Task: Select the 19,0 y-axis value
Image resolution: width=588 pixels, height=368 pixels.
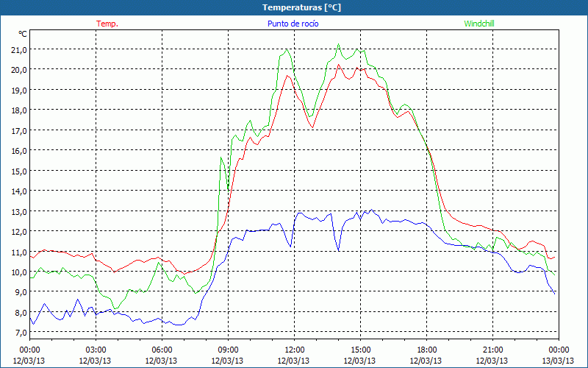Action: 19,90
